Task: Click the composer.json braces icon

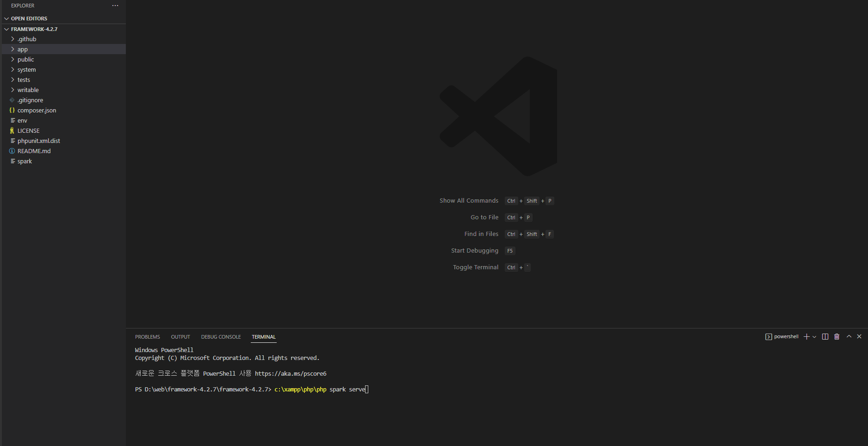Action: (12, 110)
